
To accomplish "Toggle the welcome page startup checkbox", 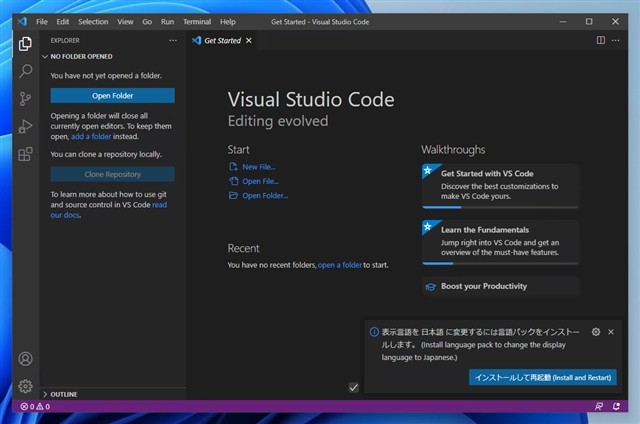I will [x=353, y=387].
